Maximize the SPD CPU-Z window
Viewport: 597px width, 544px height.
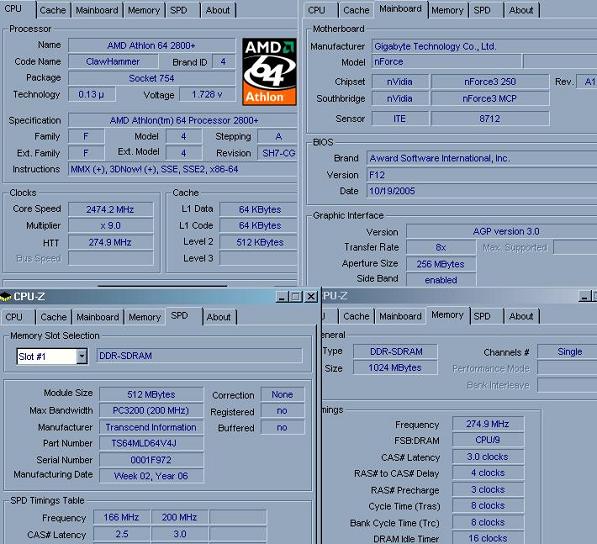(296, 297)
